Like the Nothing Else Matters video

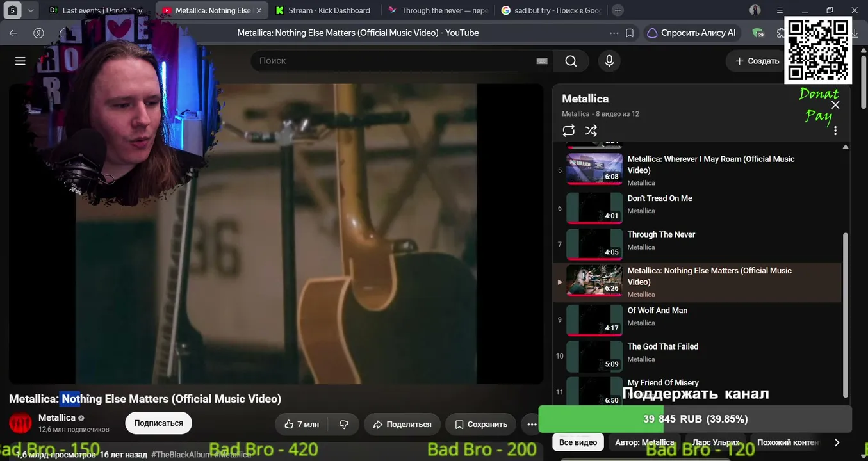point(301,424)
